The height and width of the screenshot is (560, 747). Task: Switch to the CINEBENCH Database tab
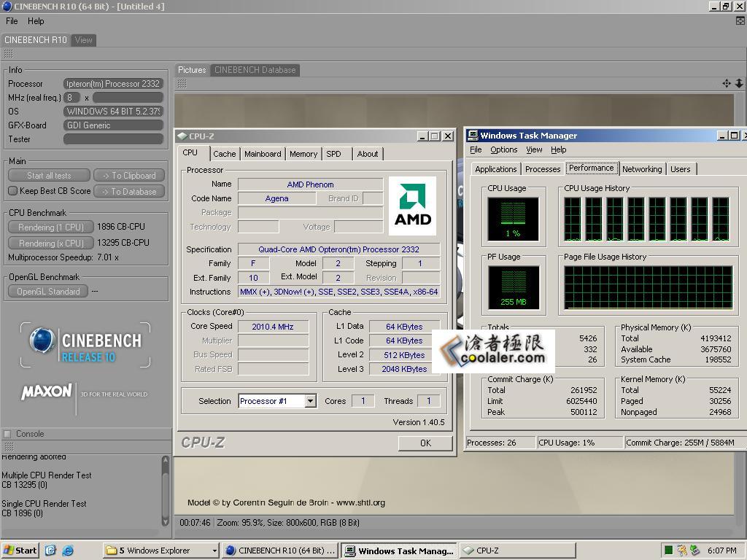tap(255, 70)
